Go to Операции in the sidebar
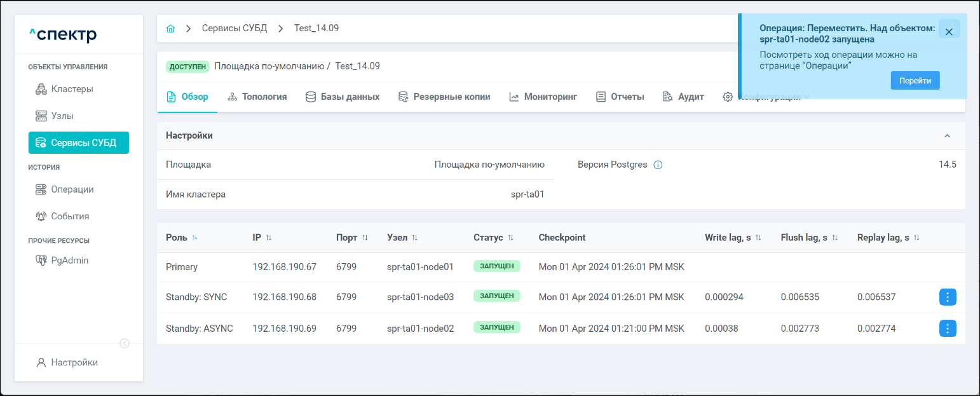980x396 pixels. pos(72,189)
